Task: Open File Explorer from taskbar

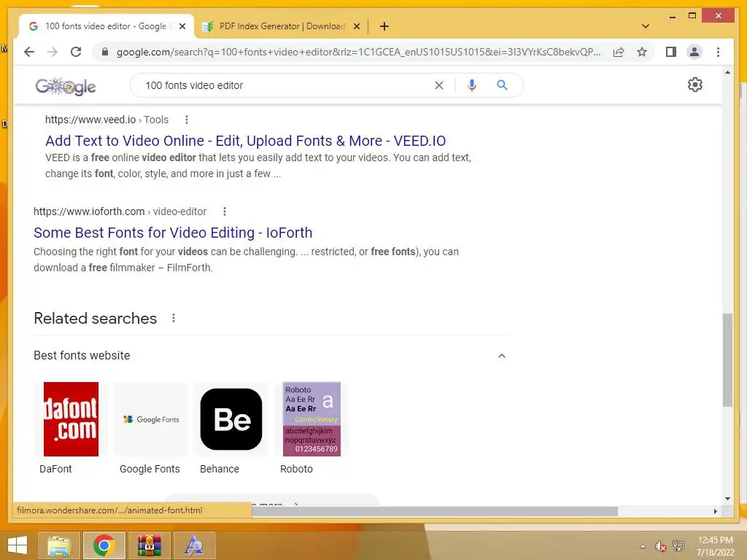Action: point(59,545)
